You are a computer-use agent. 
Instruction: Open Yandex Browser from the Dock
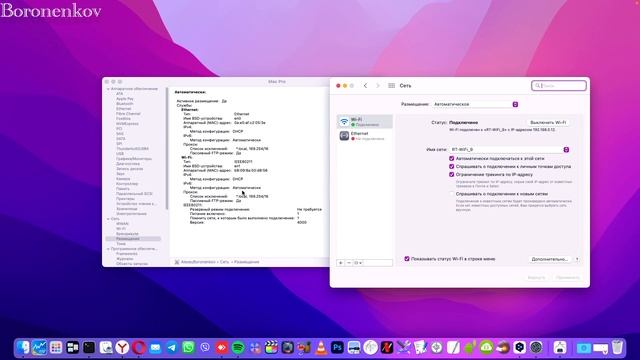click(x=122, y=347)
